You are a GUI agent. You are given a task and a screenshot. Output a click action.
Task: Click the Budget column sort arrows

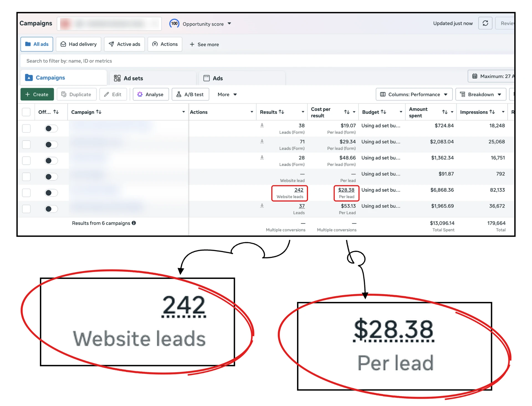[383, 112]
